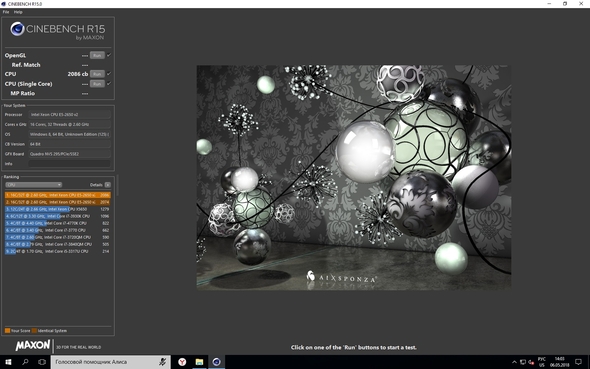Open the File menu
This screenshot has height=369, width=590.
[x=6, y=12]
